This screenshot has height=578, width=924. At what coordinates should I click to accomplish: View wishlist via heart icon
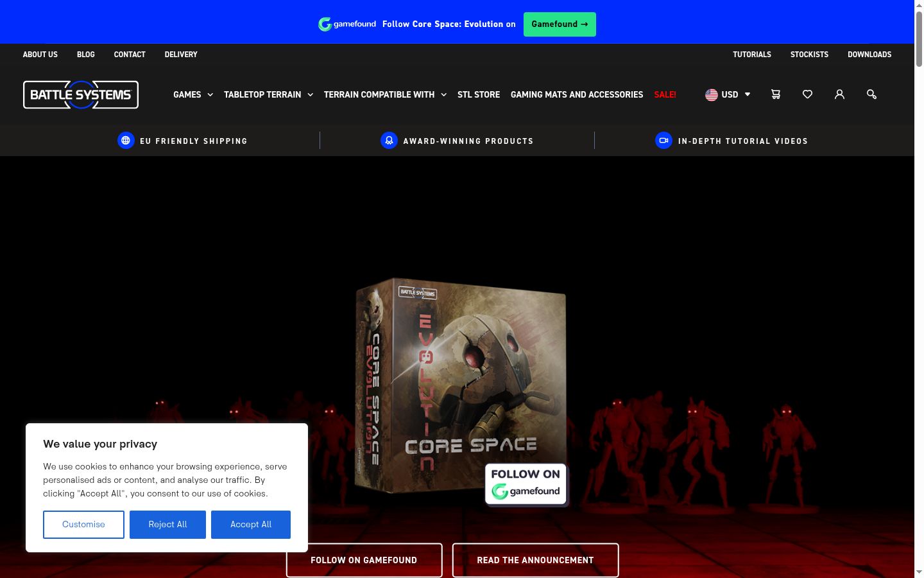(808, 94)
